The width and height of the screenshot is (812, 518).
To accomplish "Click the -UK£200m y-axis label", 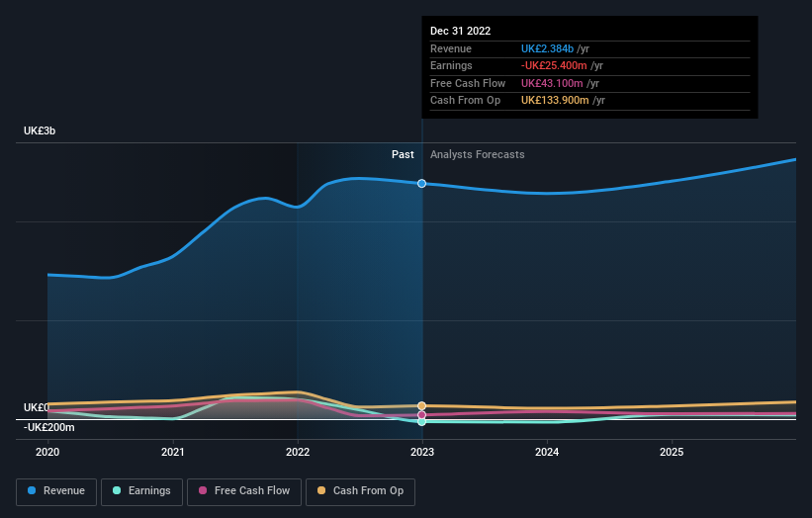I will coord(49,427).
